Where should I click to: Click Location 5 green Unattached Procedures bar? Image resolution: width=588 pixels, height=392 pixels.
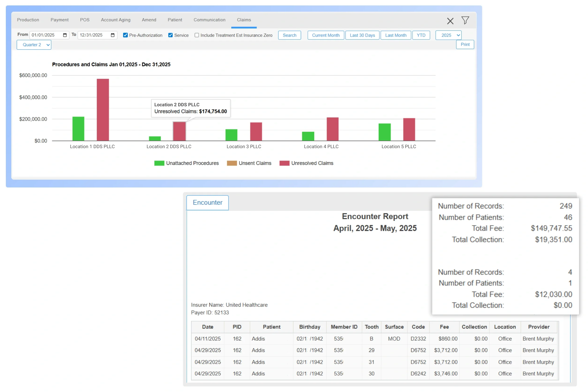tap(384, 132)
